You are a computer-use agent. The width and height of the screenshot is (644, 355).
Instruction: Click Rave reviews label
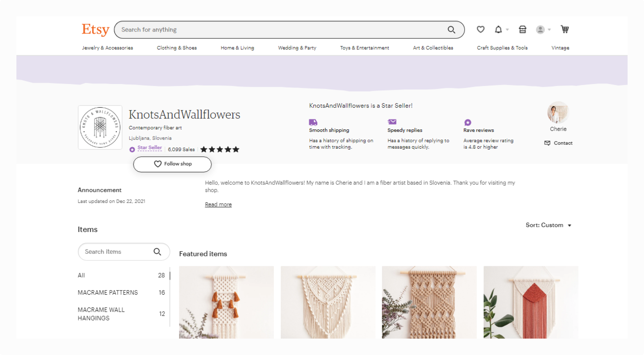click(478, 130)
